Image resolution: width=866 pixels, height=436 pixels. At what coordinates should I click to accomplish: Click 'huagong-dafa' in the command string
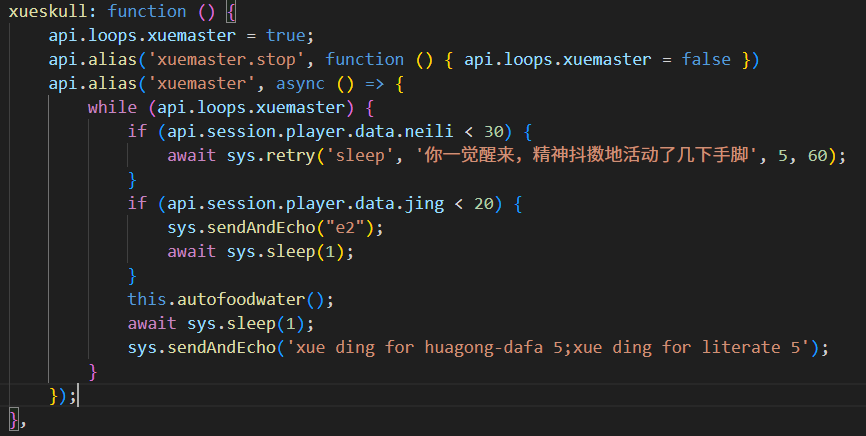[484, 348]
